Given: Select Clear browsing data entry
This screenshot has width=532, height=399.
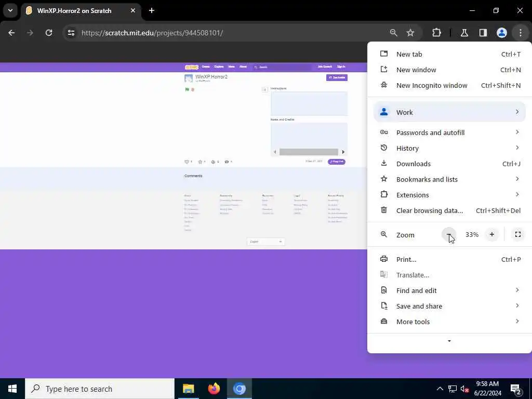Looking at the screenshot, I should 449,211.
